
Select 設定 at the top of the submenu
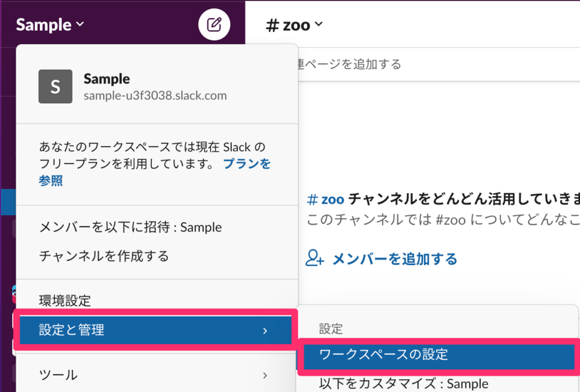click(x=330, y=328)
